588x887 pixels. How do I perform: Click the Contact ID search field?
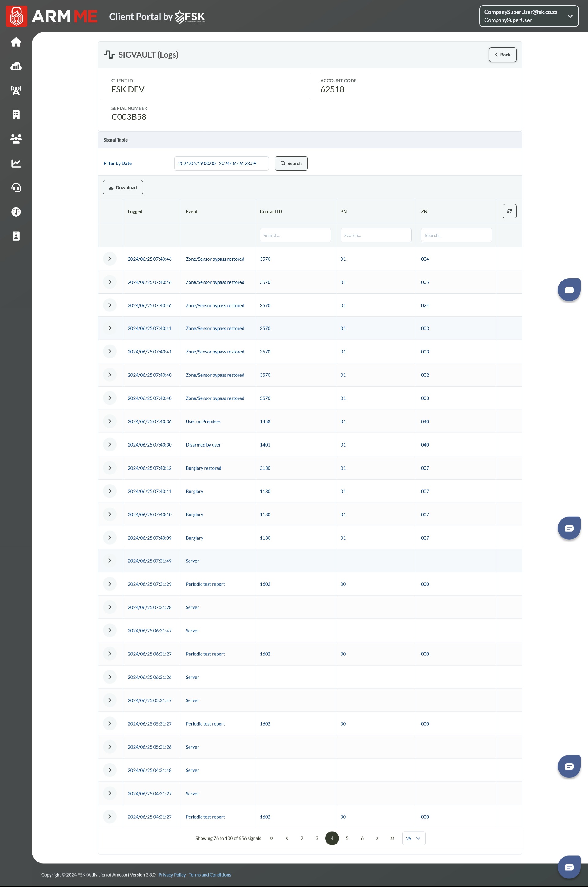click(295, 235)
